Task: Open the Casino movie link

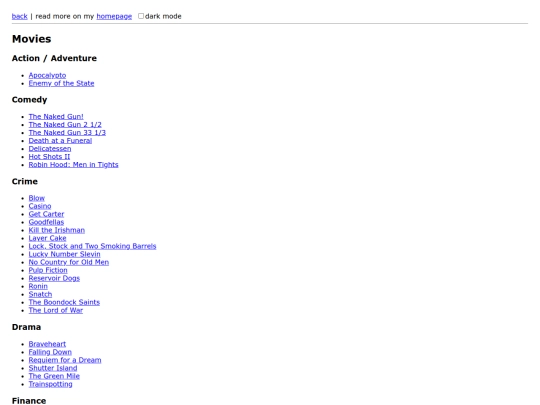Action: coord(40,206)
